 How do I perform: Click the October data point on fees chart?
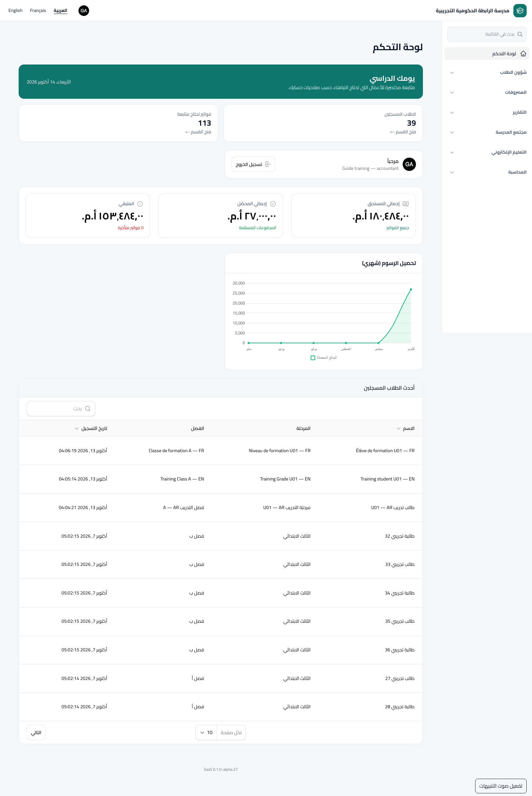(x=411, y=289)
